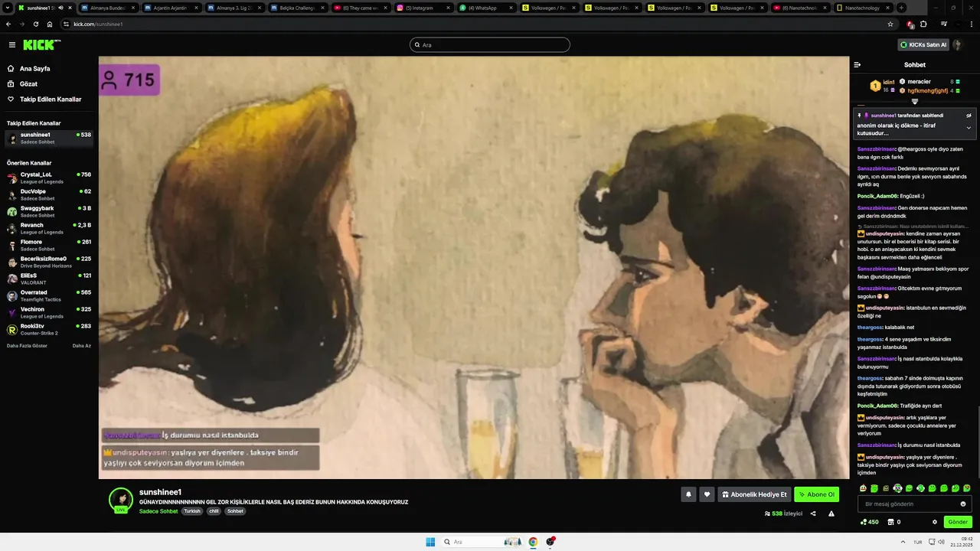Viewport: 980px width, 551px height.
Task: Open ElIEsS VALORANT channel
Action: [x=49, y=279]
